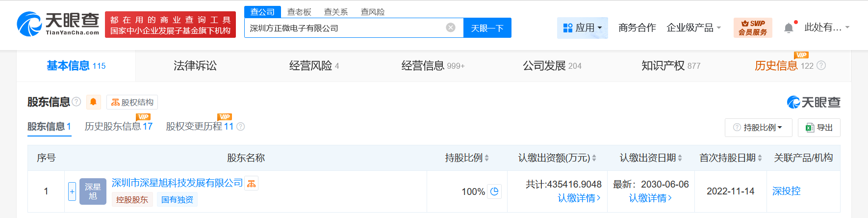
Task: Clear the search box text
Action: coord(451,27)
